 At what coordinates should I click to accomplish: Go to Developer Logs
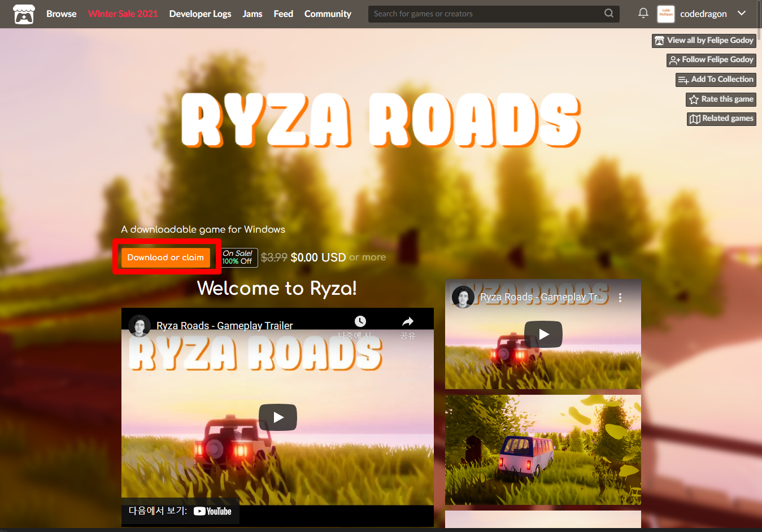(200, 14)
